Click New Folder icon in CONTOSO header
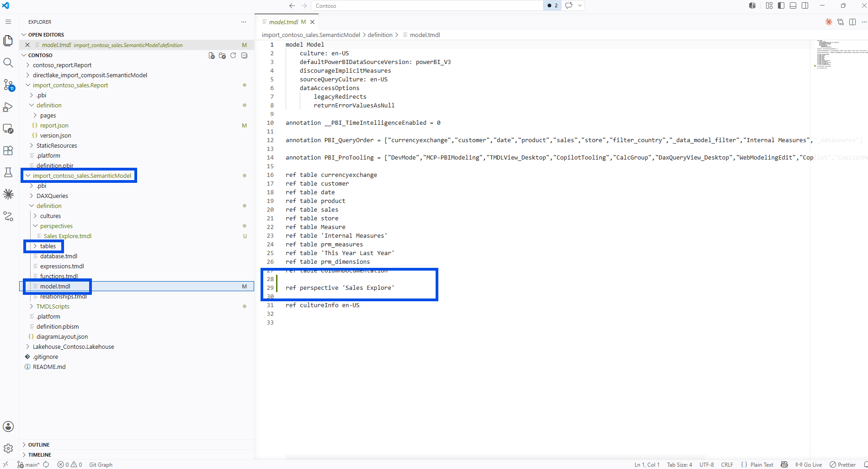868x469 pixels. click(222, 55)
